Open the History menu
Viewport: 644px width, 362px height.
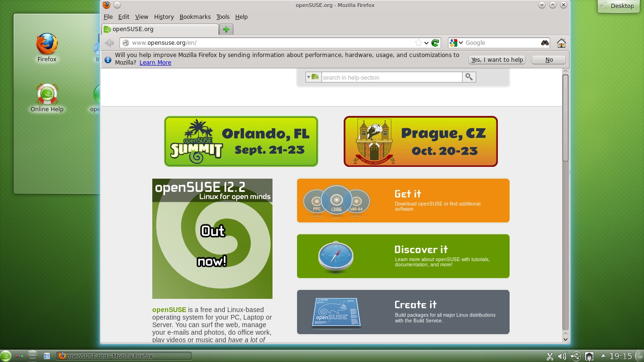pos(164,16)
